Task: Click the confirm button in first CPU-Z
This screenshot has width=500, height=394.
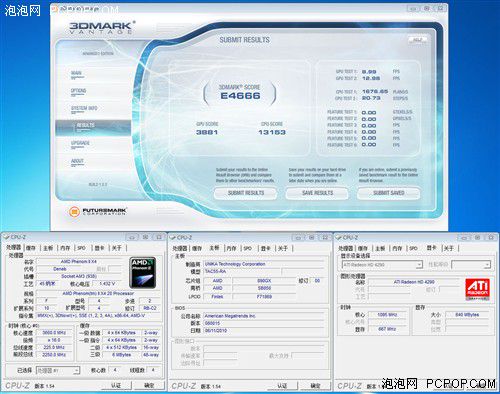Action: (149, 385)
